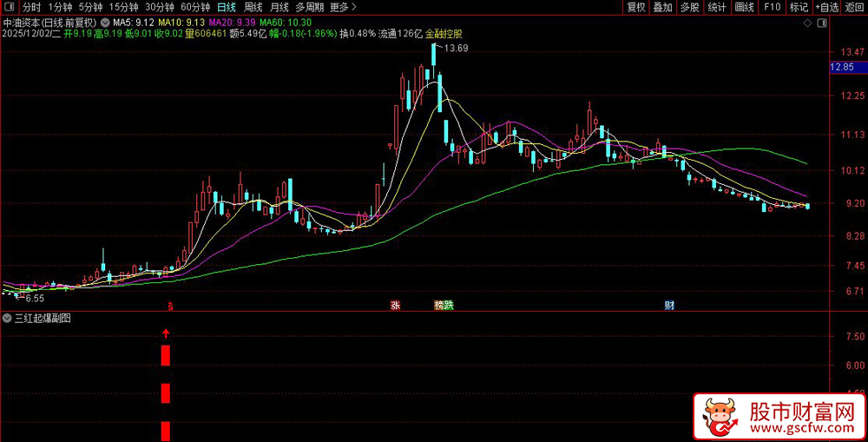
Task: Click the 13.47 price axis value
Action: click(853, 52)
